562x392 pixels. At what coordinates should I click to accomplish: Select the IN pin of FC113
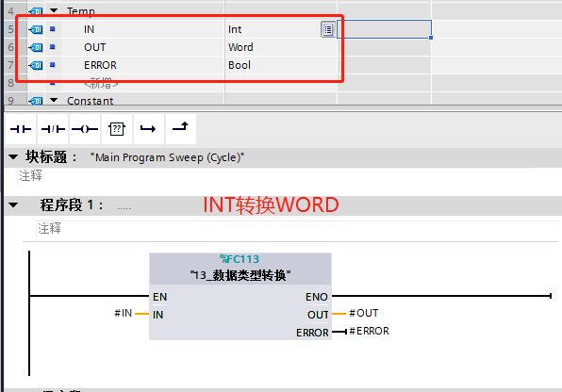click(158, 315)
